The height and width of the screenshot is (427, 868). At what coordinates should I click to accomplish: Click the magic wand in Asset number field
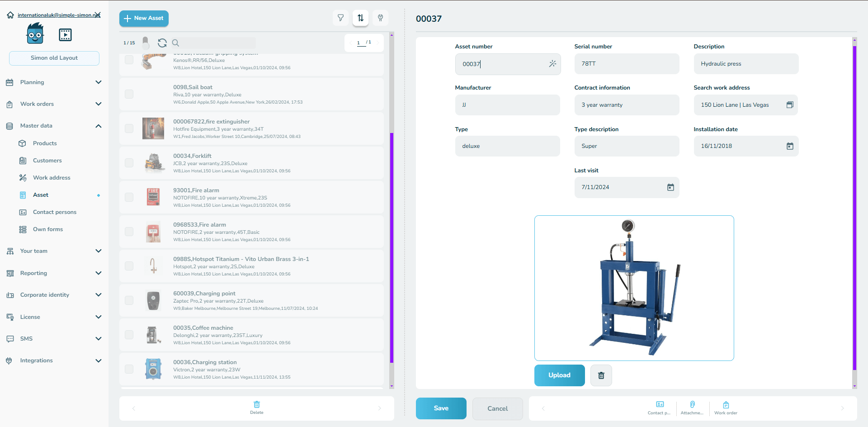[x=552, y=64]
